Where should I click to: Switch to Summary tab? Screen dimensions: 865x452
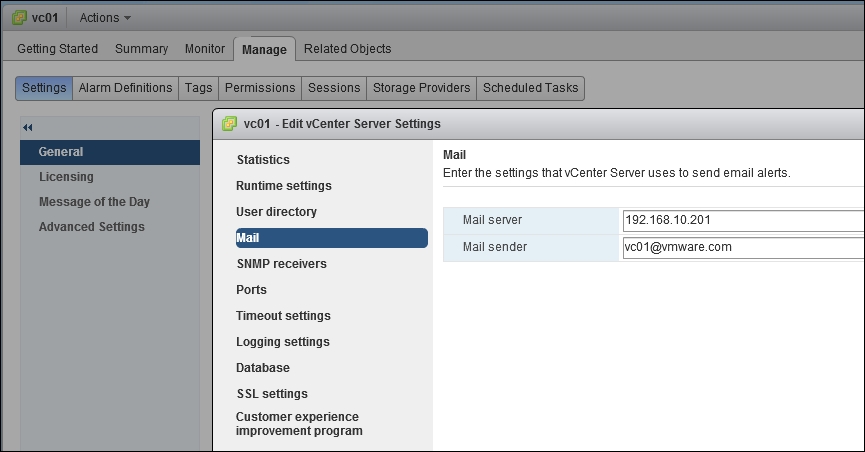click(x=141, y=49)
